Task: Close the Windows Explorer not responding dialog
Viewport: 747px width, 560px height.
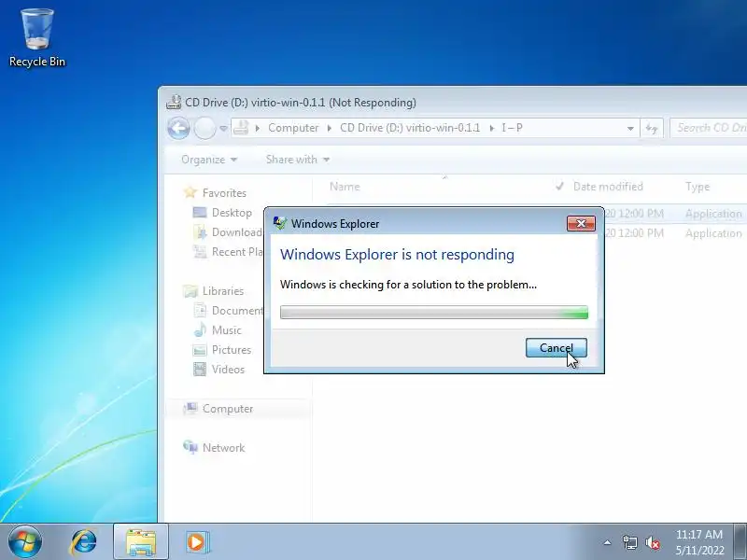Action: [x=581, y=223]
